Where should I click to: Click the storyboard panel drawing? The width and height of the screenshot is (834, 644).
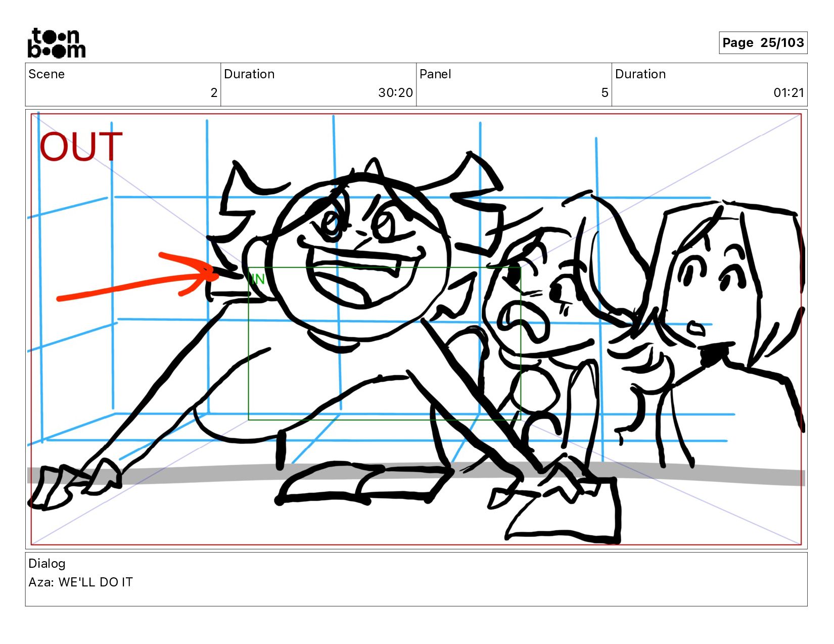416,329
